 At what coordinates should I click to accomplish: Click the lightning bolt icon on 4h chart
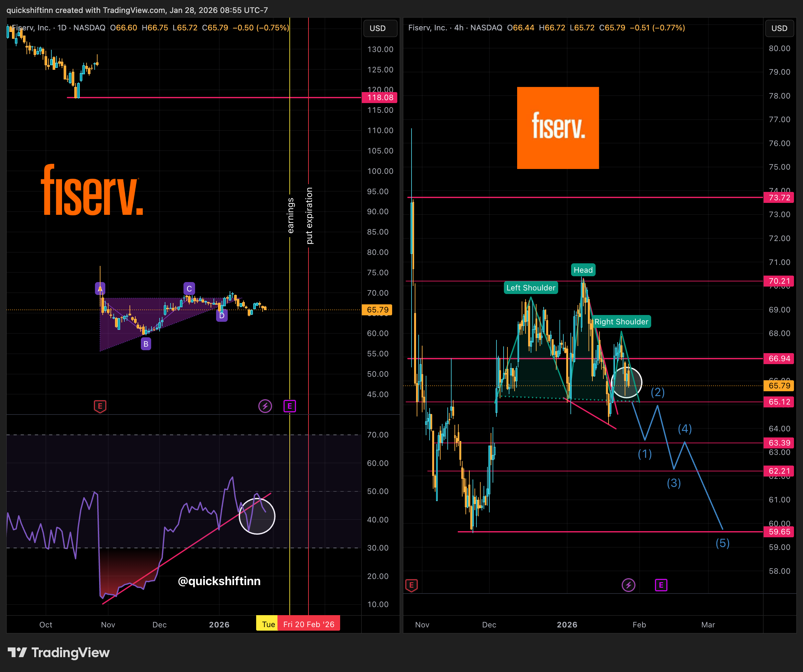[628, 585]
